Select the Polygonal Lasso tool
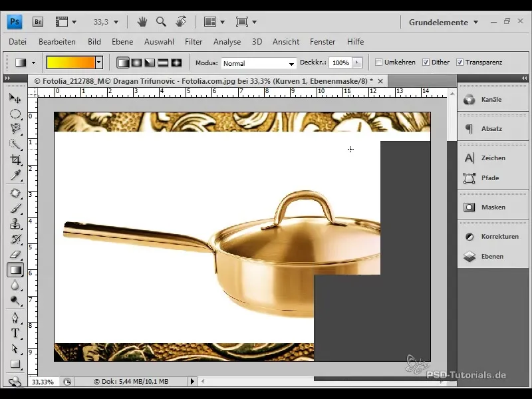Image resolution: width=532 pixels, height=399 pixels. (x=15, y=129)
